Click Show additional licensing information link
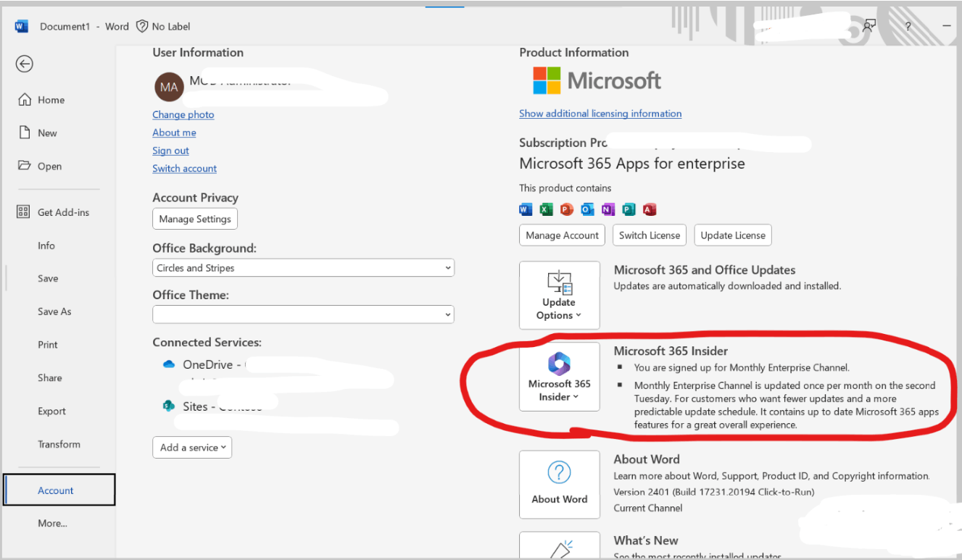This screenshot has width=962, height=560. [x=600, y=113]
